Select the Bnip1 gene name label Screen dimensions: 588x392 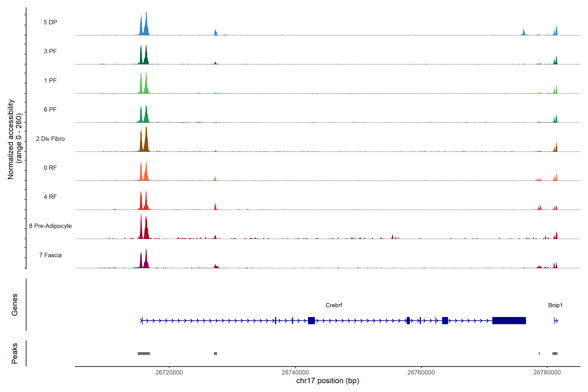coord(555,305)
